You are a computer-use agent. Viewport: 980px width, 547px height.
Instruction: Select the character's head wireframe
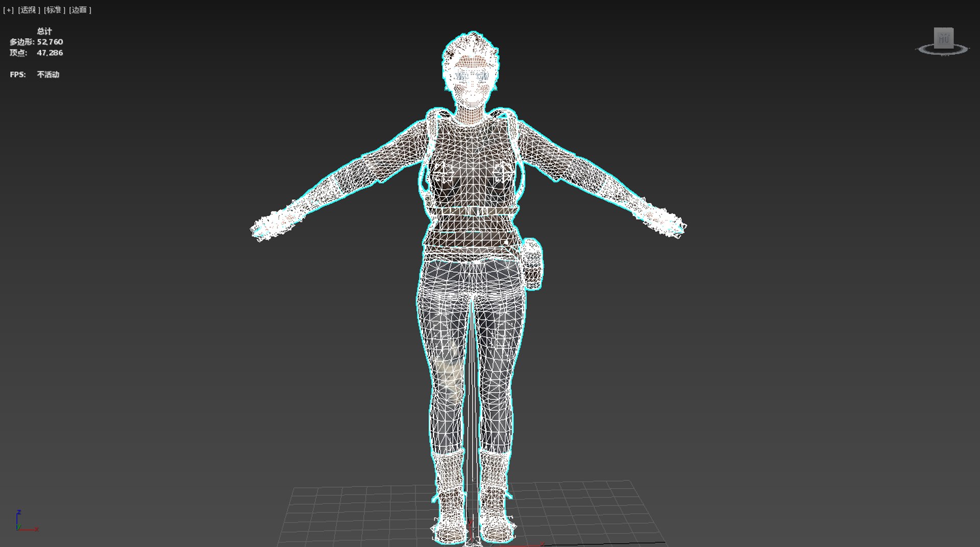click(471, 72)
